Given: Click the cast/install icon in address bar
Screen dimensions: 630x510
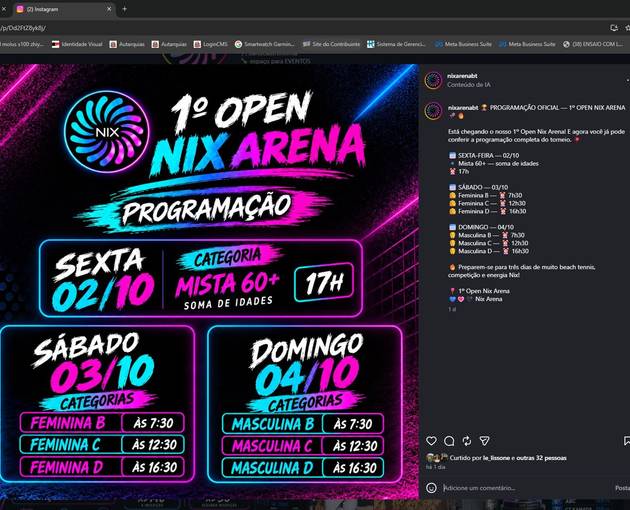Looking at the screenshot, I should coord(614,28).
